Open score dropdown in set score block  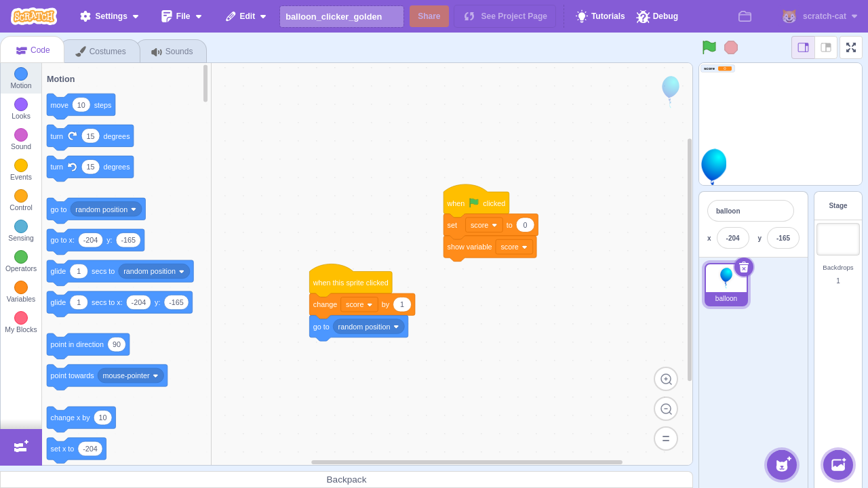point(484,225)
